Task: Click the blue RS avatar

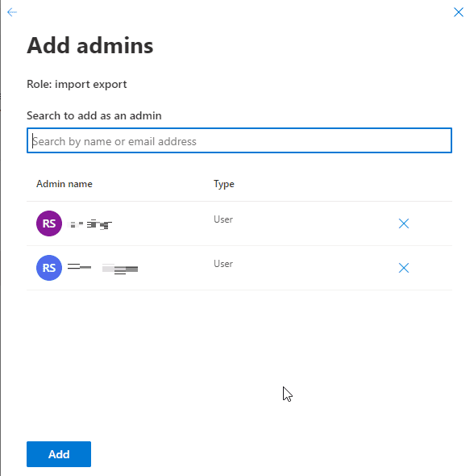Action: (x=49, y=268)
